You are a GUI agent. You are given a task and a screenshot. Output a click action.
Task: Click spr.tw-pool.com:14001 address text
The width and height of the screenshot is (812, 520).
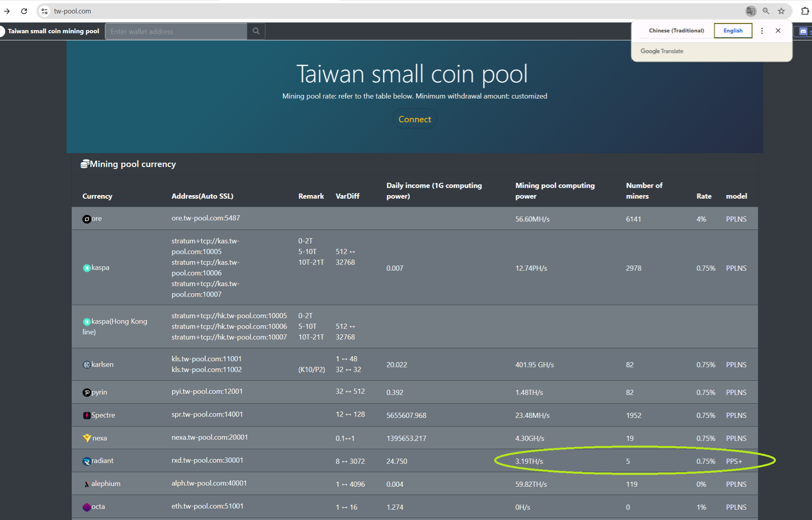pyautogui.click(x=207, y=414)
